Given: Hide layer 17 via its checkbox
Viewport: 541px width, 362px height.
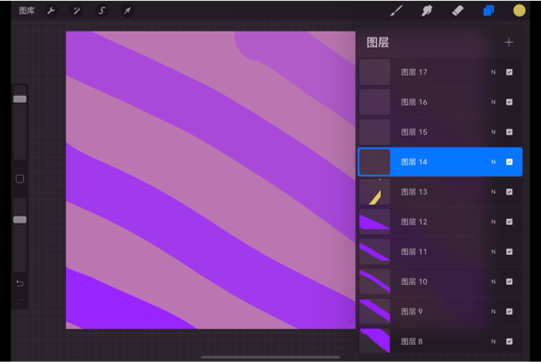Looking at the screenshot, I should pyautogui.click(x=509, y=72).
